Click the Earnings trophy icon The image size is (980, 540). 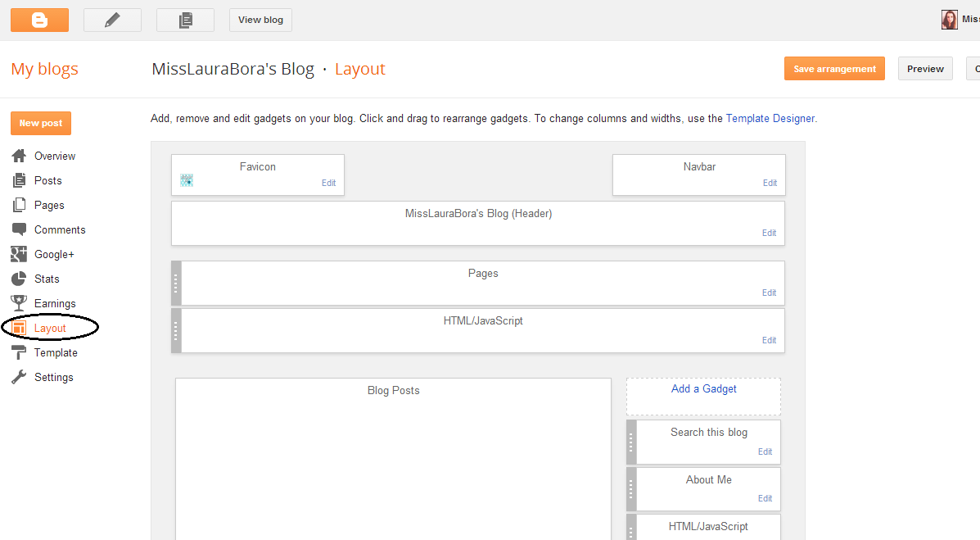(x=19, y=303)
